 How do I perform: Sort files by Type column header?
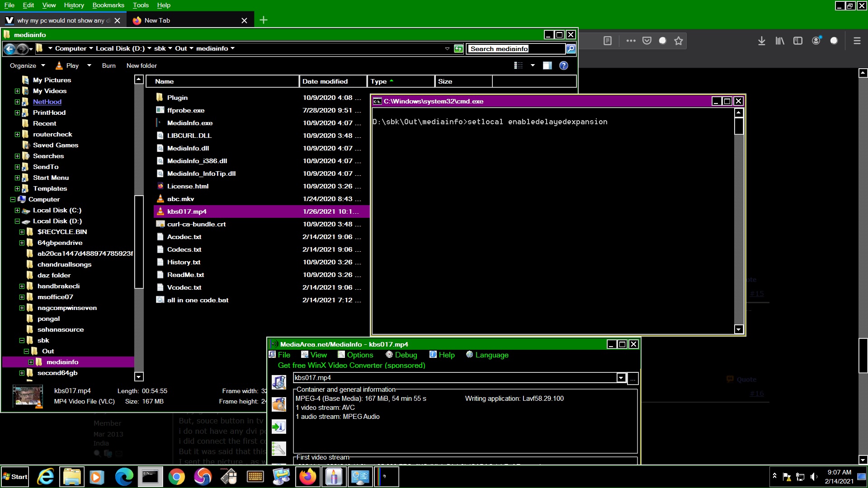401,81
